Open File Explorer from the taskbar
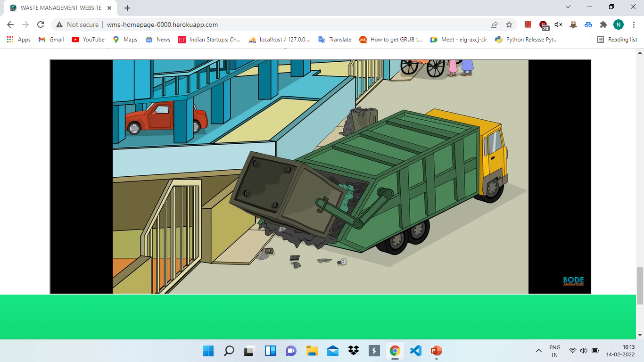This screenshot has height=362, width=644. pyautogui.click(x=312, y=351)
